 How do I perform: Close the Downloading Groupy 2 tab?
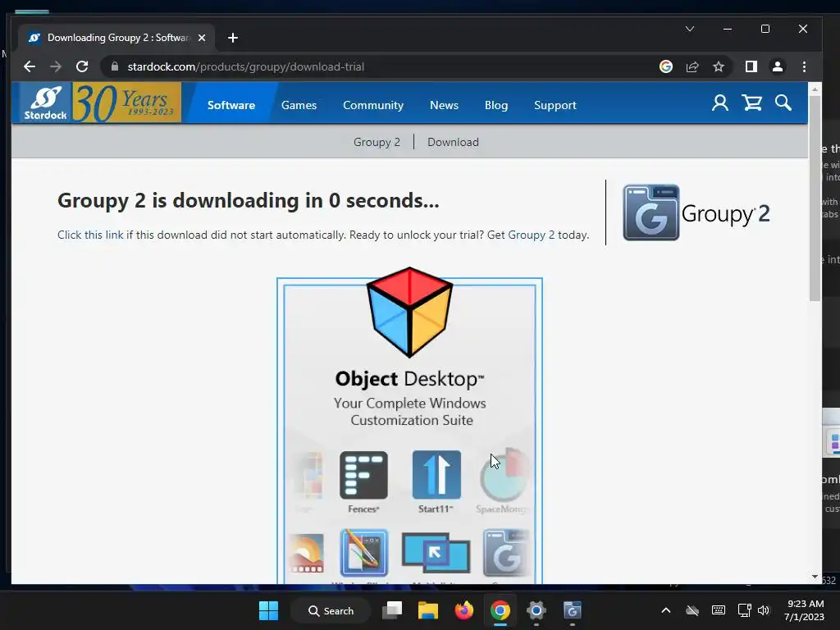pos(202,38)
